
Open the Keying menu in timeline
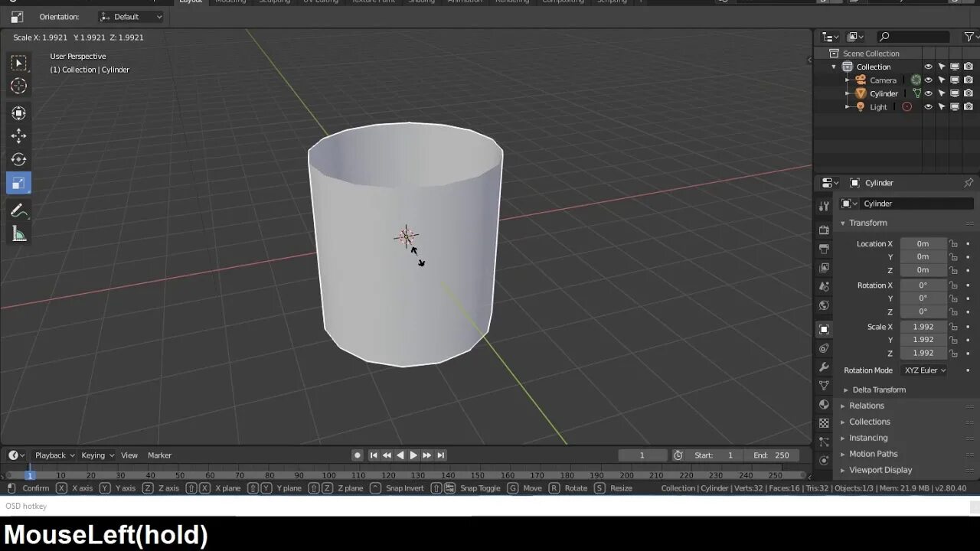97,455
